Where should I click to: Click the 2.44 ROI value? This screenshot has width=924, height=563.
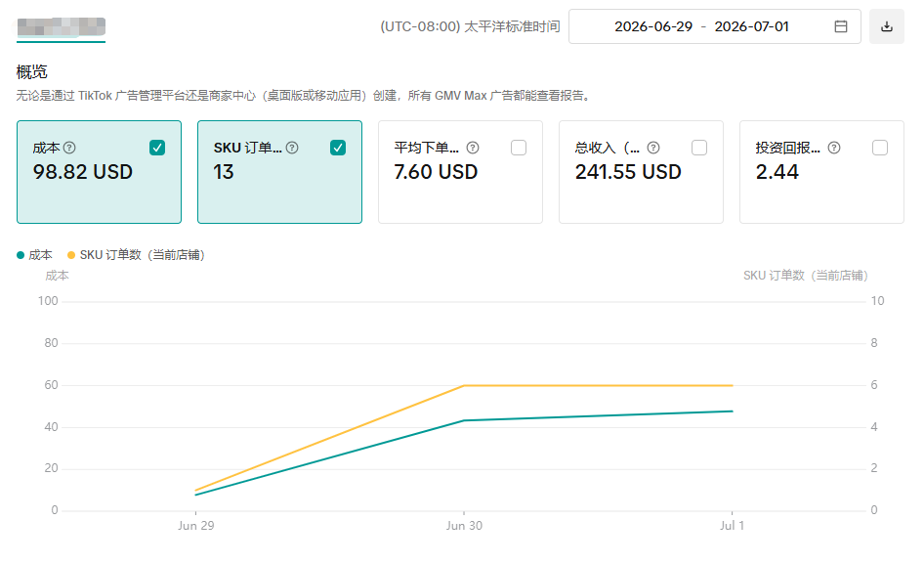pyautogui.click(x=777, y=172)
